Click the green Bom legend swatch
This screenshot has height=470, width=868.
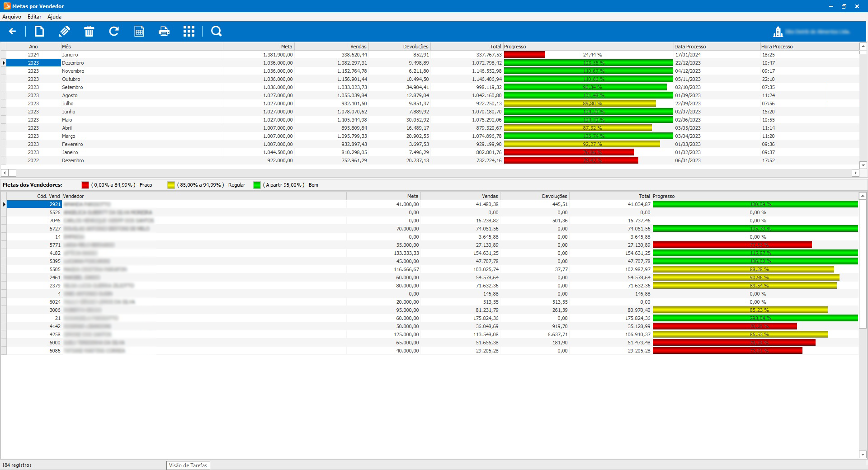[257, 185]
